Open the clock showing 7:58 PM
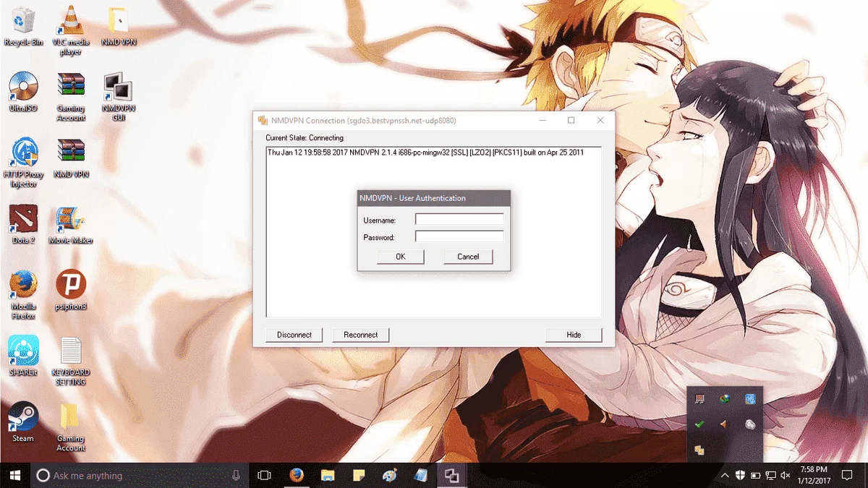 tap(814, 475)
